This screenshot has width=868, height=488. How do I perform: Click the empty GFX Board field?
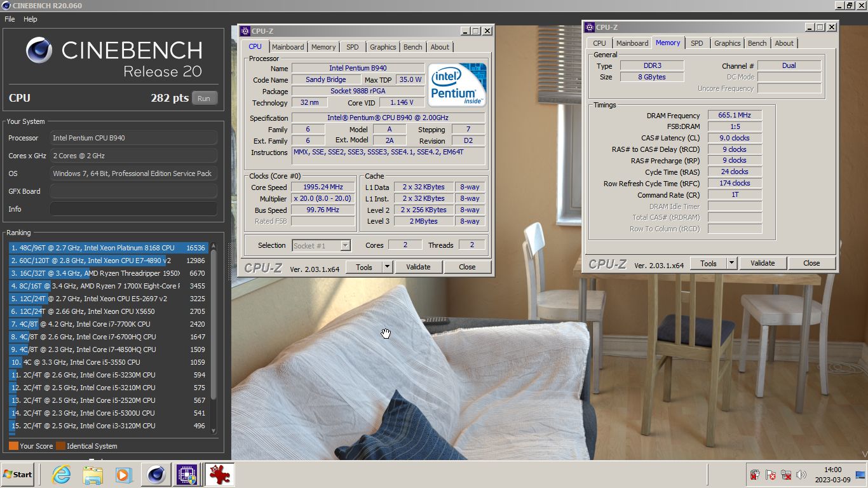(133, 191)
